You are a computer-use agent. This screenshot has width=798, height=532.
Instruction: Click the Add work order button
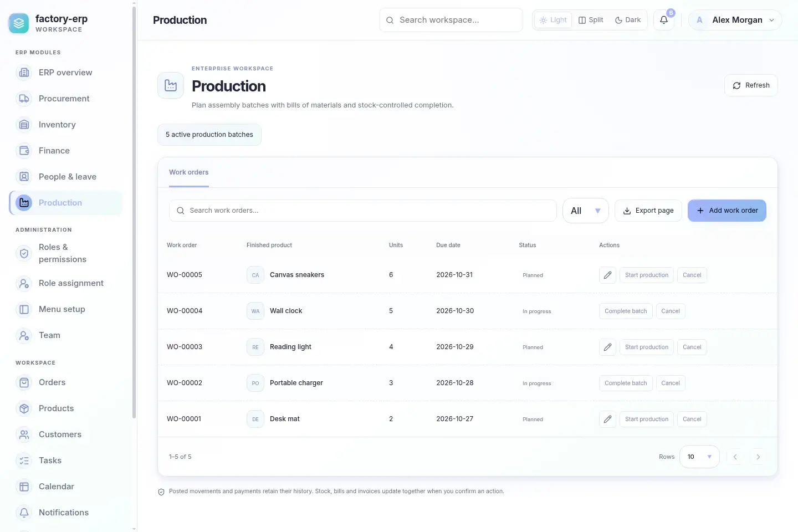[x=727, y=211]
